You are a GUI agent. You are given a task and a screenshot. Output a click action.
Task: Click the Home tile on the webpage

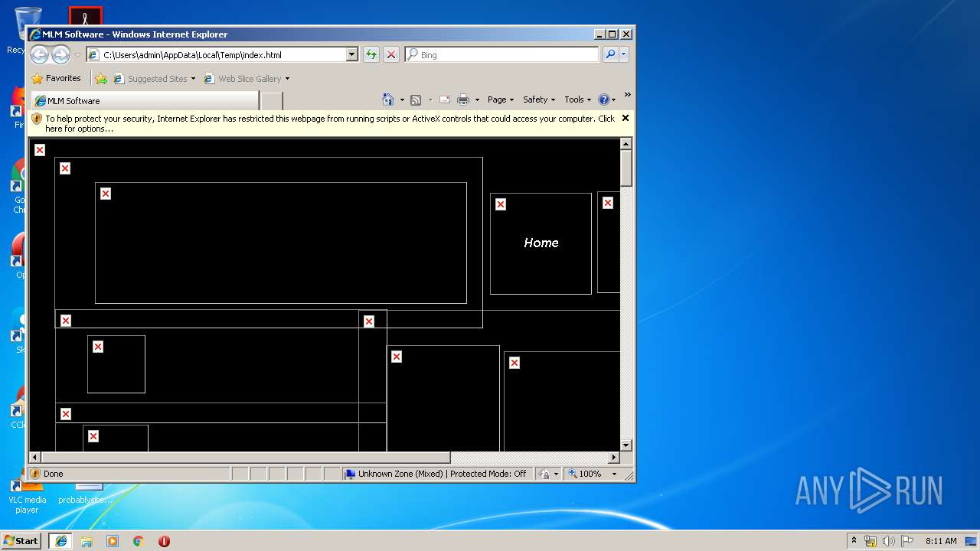pos(541,243)
